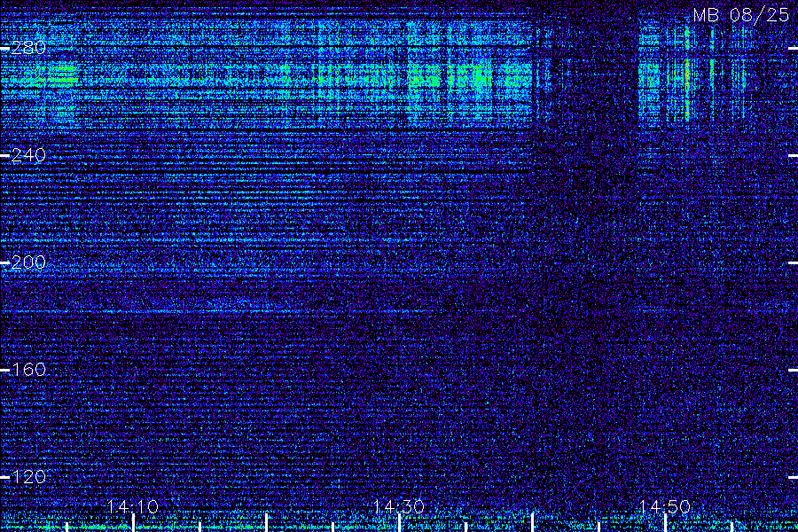The width and height of the screenshot is (798, 532).
Task: Click the MB 08/25 date label
Action: point(741,15)
